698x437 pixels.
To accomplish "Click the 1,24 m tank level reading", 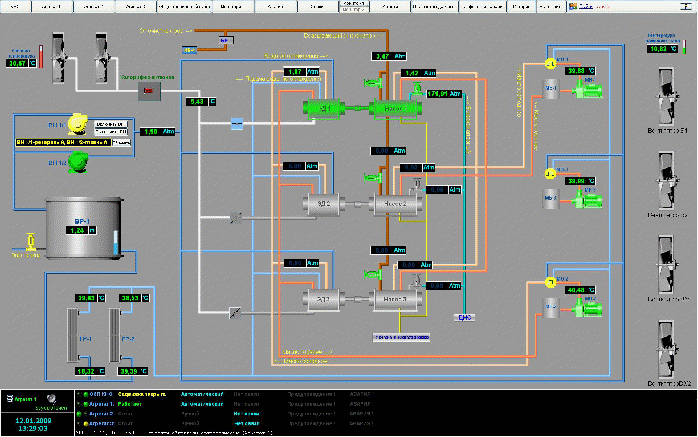I will (81, 230).
